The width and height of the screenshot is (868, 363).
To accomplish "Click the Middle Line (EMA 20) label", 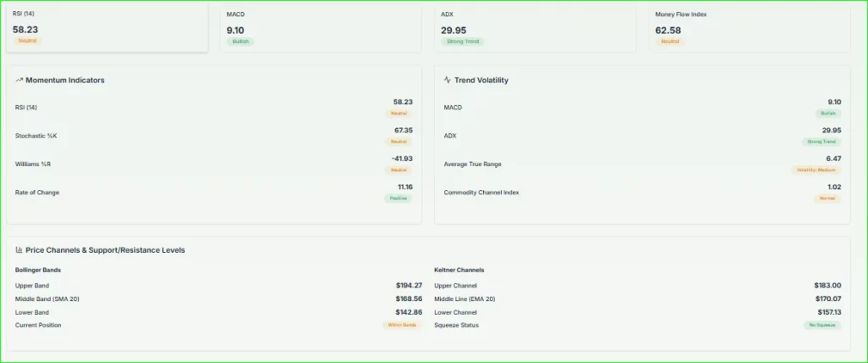I will pyautogui.click(x=465, y=299).
